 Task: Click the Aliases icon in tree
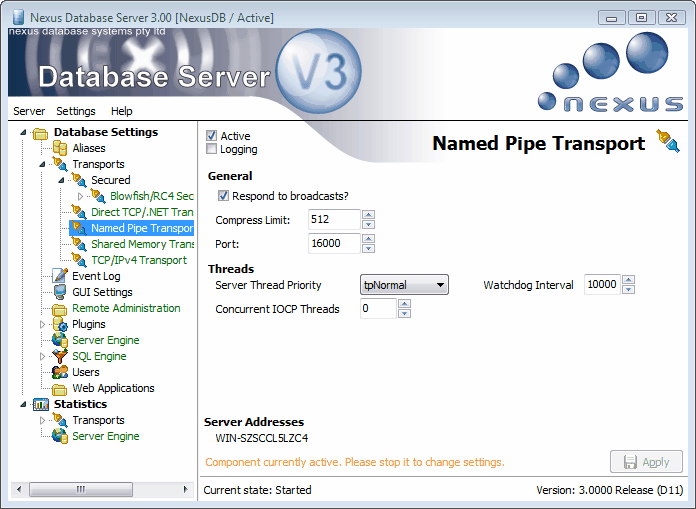point(59,148)
